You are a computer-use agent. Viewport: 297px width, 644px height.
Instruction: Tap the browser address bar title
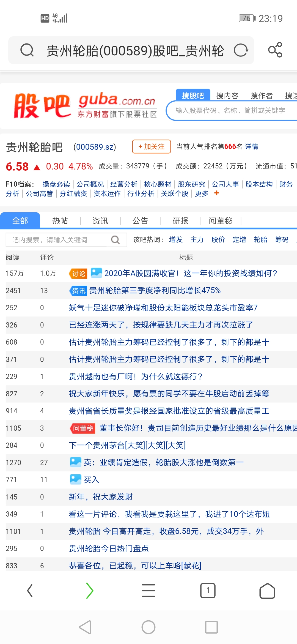coord(135,51)
